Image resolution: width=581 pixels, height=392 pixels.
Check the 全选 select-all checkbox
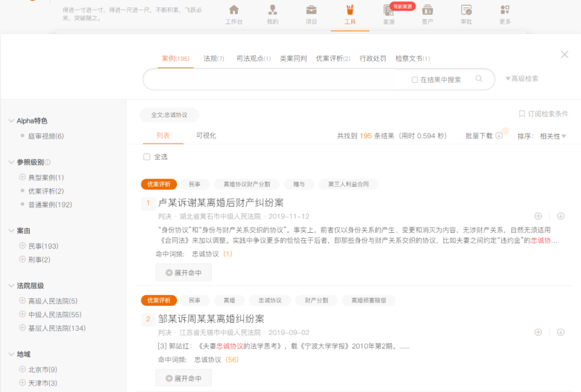(147, 156)
